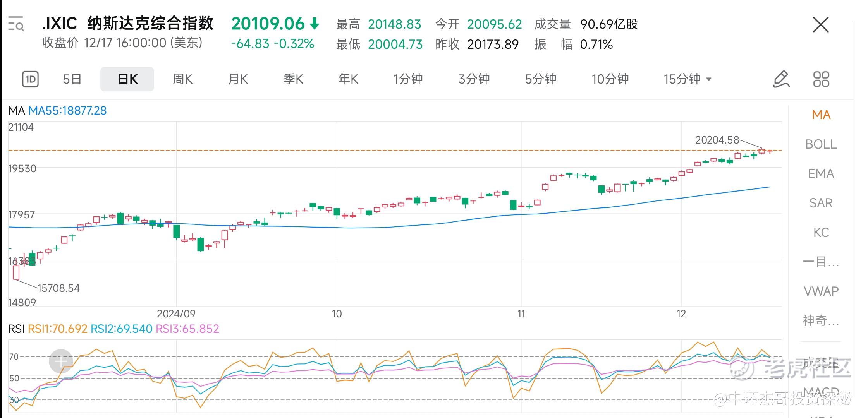868x418 pixels.
Task: Click the current price 20109.06
Action: [x=268, y=24]
